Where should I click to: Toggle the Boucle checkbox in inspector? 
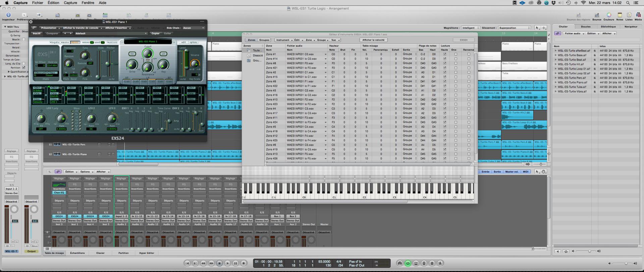tap(23, 39)
